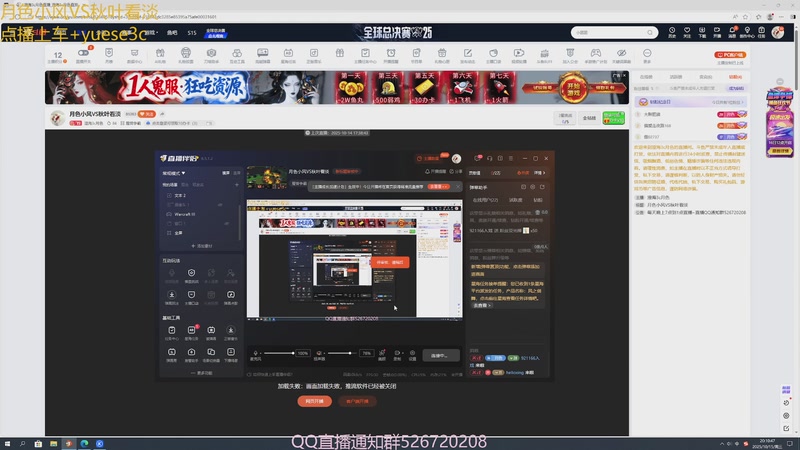Click the microphone icon in audio bar
800x450 pixels.
point(256,353)
